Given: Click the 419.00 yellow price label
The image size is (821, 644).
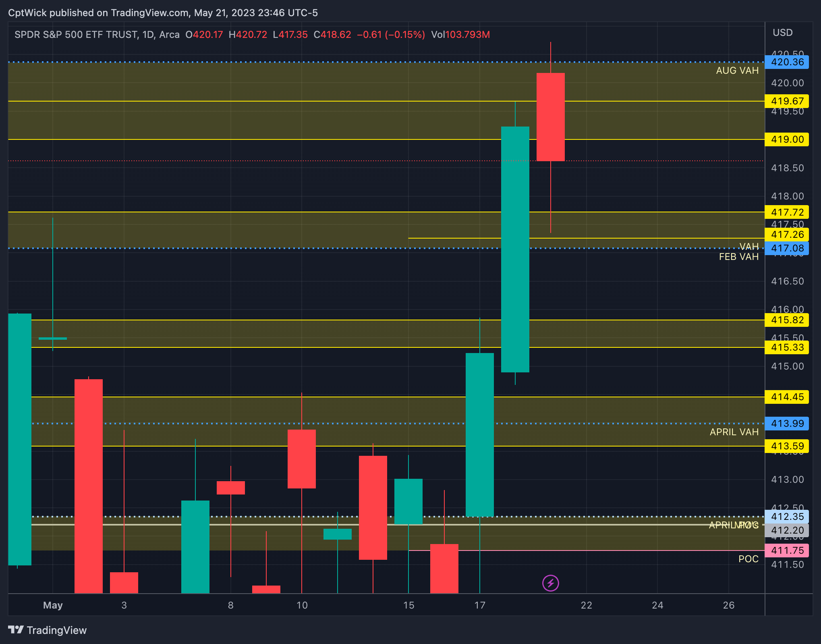Looking at the screenshot, I should click(787, 139).
